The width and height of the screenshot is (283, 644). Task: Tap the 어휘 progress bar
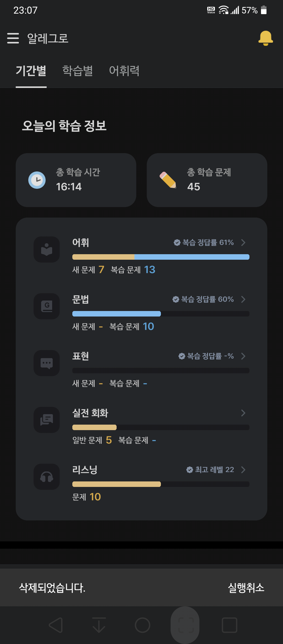(161, 257)
